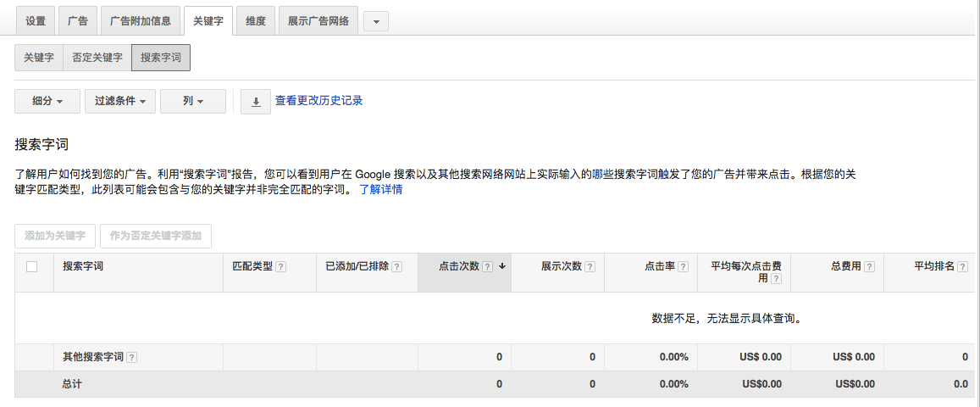Follow the 了解详情 link
This screenshot has width=980, height=407.
[x=381, y=190]
